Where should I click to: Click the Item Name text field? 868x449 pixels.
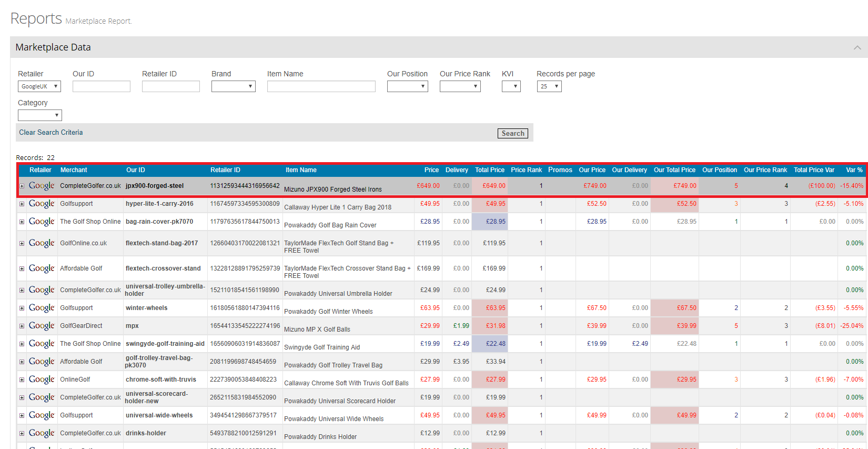[x=321, y=86]
